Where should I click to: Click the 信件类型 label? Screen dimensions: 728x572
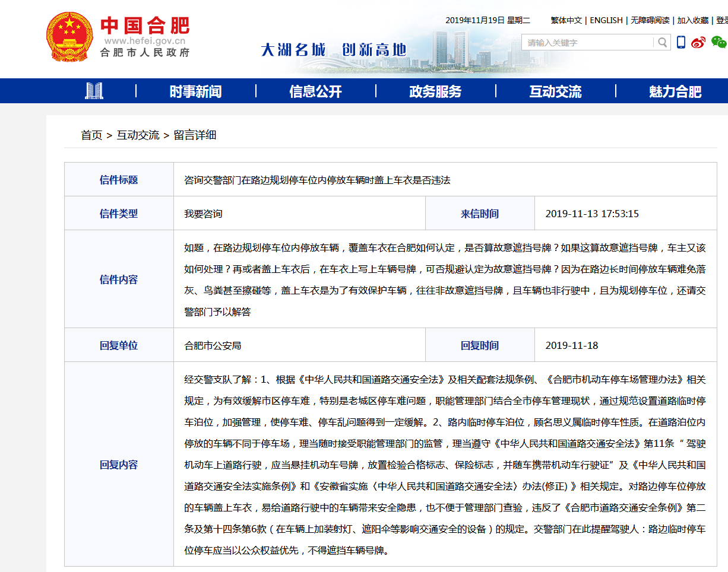119,214
